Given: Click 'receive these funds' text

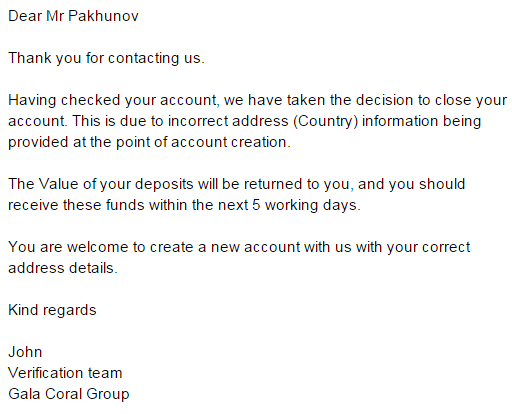Looking at the screenshot, I should (76, 205).
